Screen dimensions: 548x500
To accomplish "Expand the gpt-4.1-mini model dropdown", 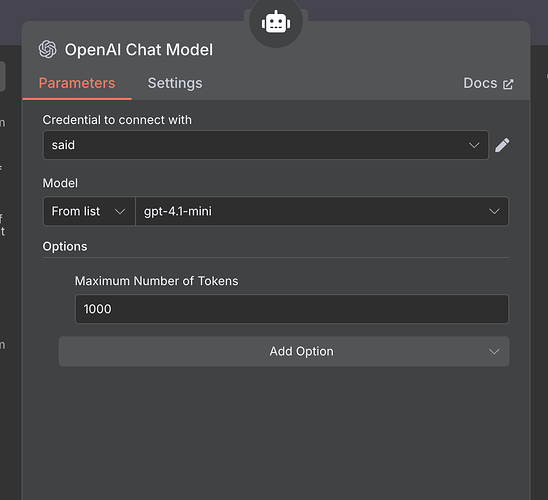I will [x=322, y=211].
